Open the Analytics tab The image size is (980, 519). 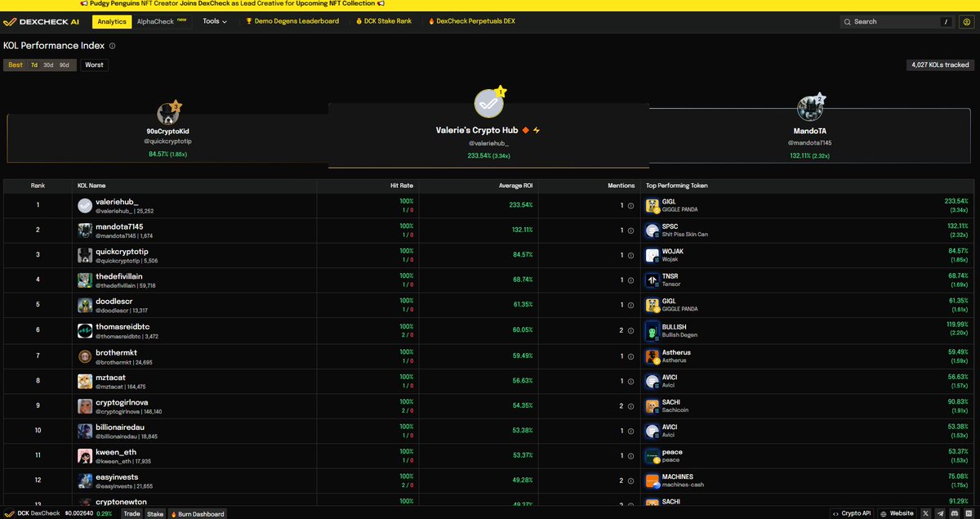(x=112, y=21)
